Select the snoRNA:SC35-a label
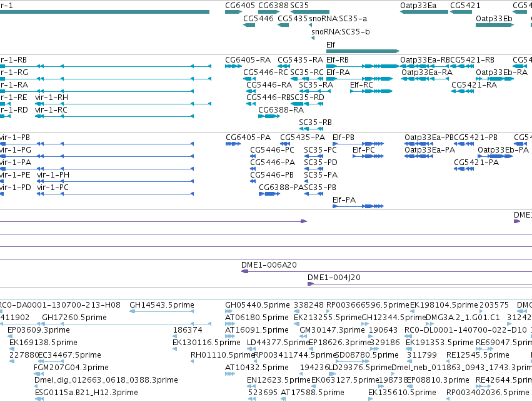532x402 pixels. pyautogui.click(x=338, y=19)
